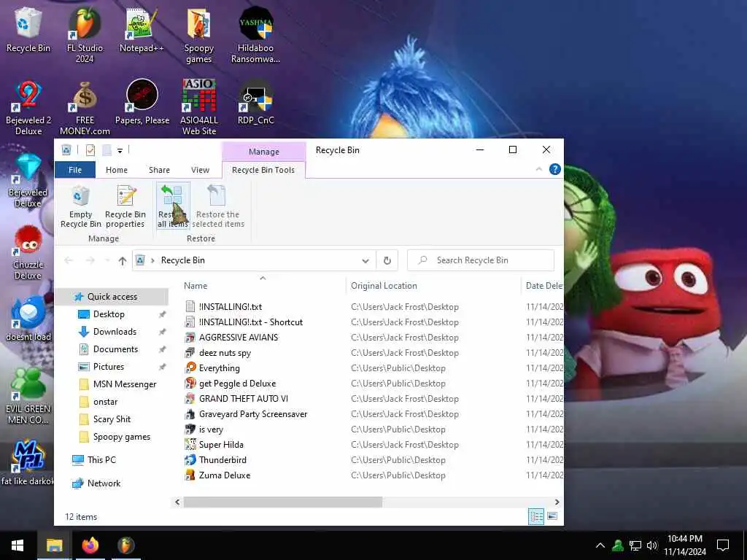
Task: Select Quick access in navigation pane
Action: tap(112, 297)
